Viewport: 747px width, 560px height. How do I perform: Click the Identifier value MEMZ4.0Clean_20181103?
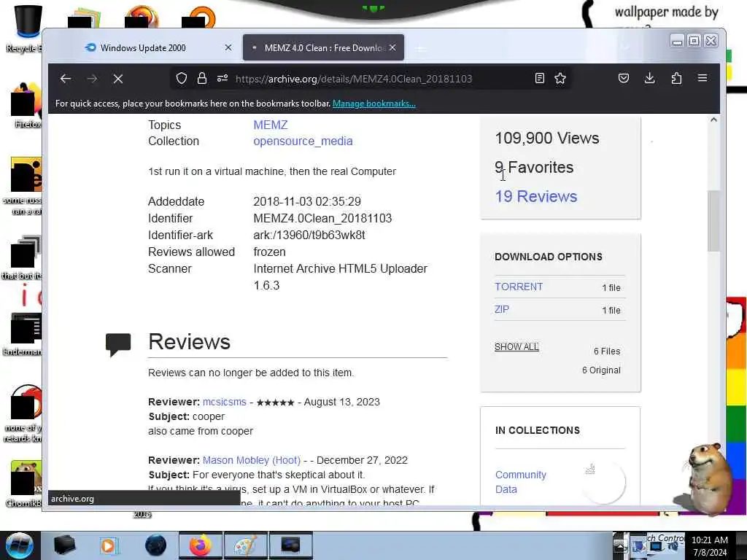pos(322,218)
